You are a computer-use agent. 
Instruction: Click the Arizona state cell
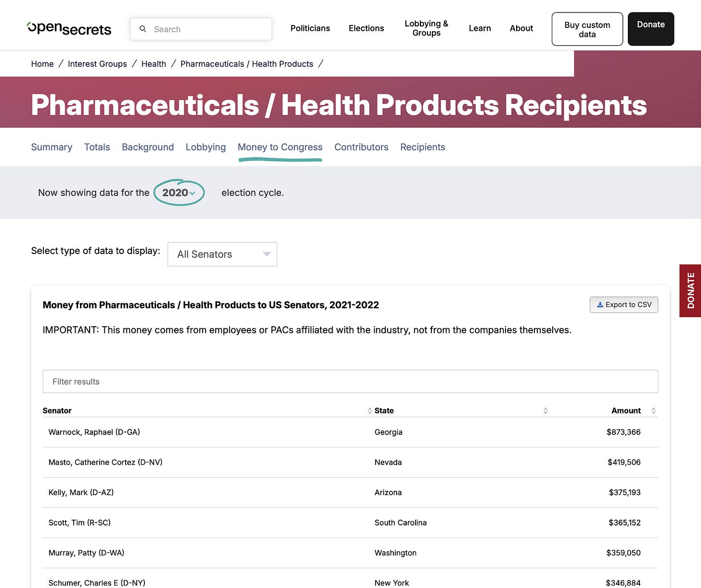(388, 492)
